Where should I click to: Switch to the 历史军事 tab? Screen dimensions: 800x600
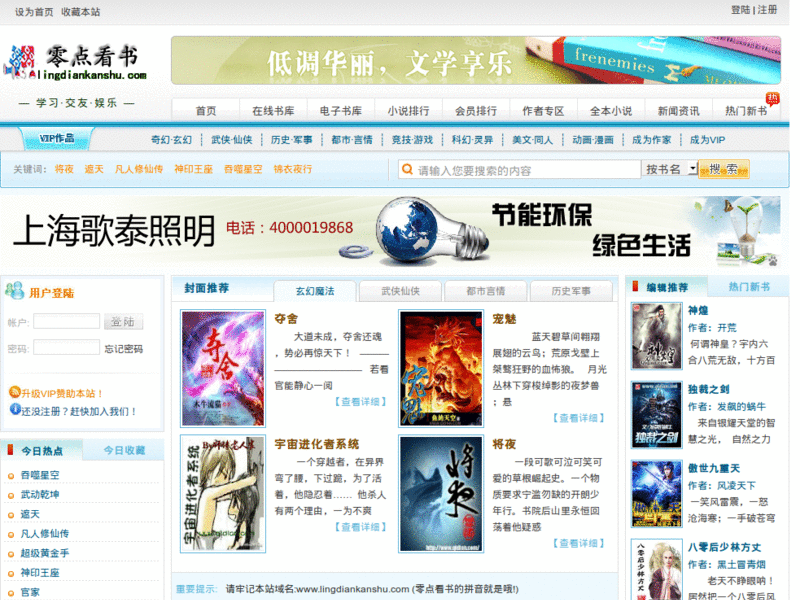571,291
